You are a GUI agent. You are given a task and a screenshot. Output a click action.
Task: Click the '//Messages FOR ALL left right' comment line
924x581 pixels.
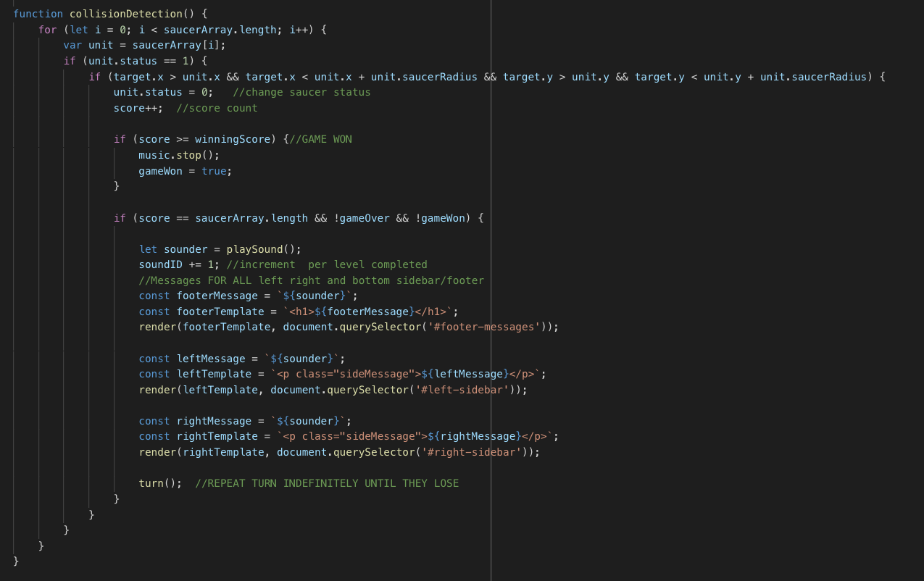312,280
